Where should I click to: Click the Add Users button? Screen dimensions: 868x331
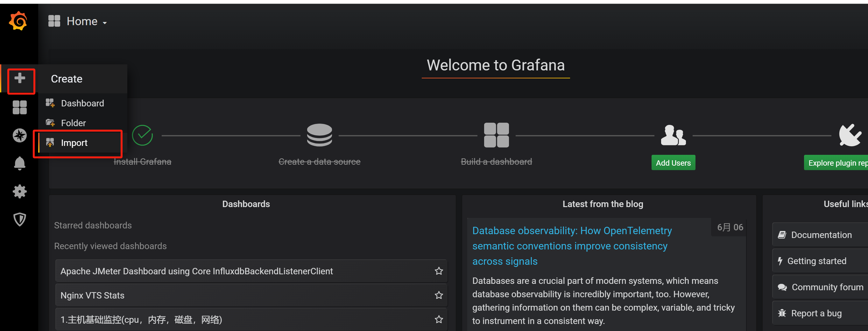click(673, 162)
